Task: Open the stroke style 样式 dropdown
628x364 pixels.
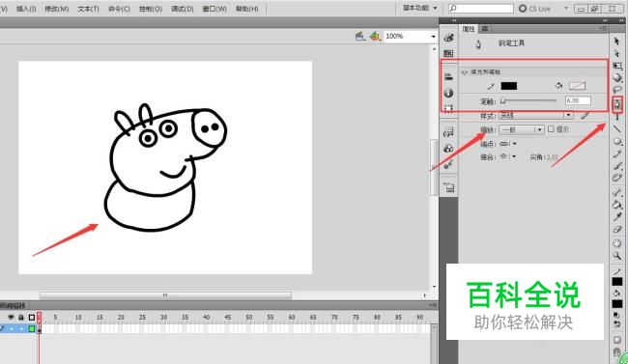Action: point(536,115)
